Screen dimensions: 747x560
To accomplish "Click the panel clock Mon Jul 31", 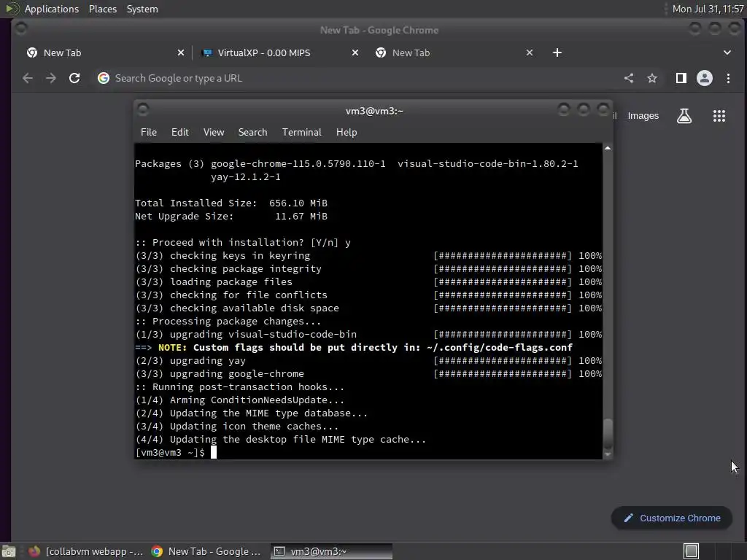I will (x=708, y=9).
